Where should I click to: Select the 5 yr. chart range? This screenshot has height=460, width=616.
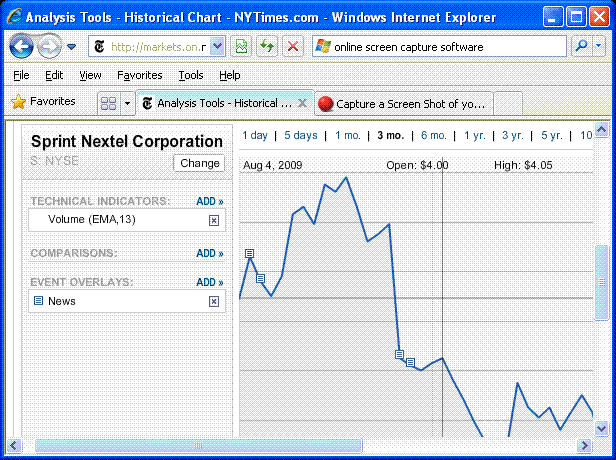click(x=552, y=136)
